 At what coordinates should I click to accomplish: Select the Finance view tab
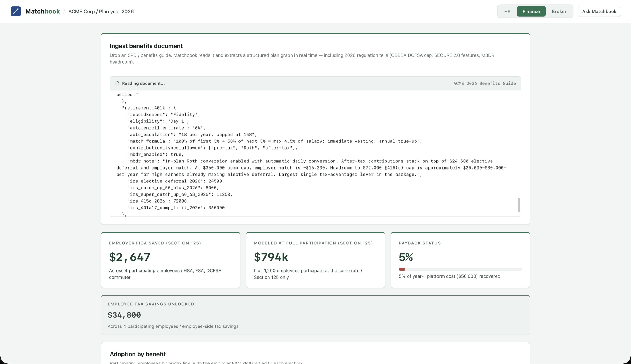[x=531, y=11]
